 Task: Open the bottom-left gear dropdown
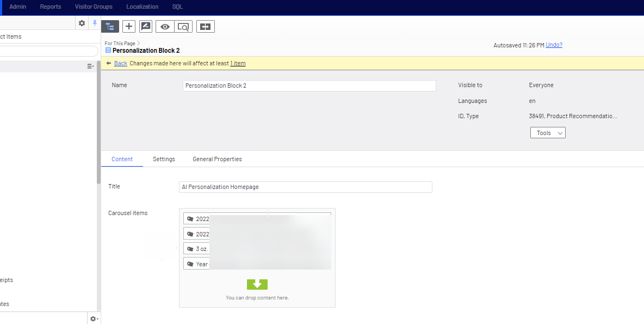click(94, 319)
